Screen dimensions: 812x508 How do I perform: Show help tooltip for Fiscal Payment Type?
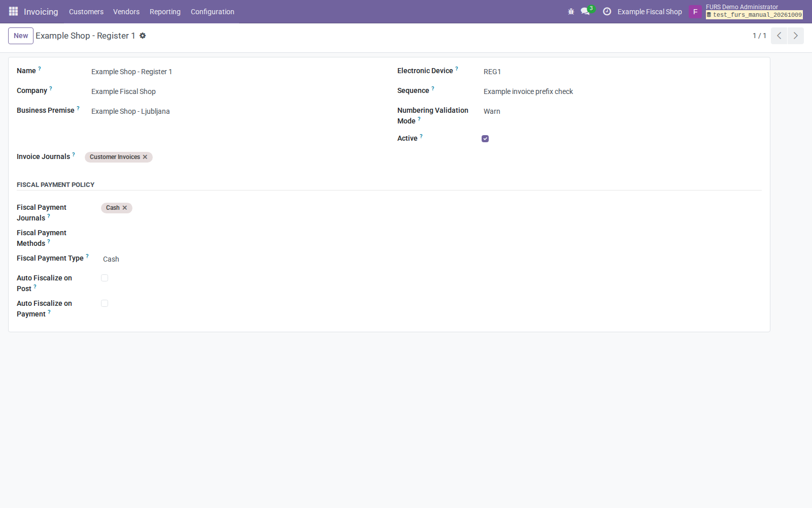pyautogui.click(x=87, y=256)
